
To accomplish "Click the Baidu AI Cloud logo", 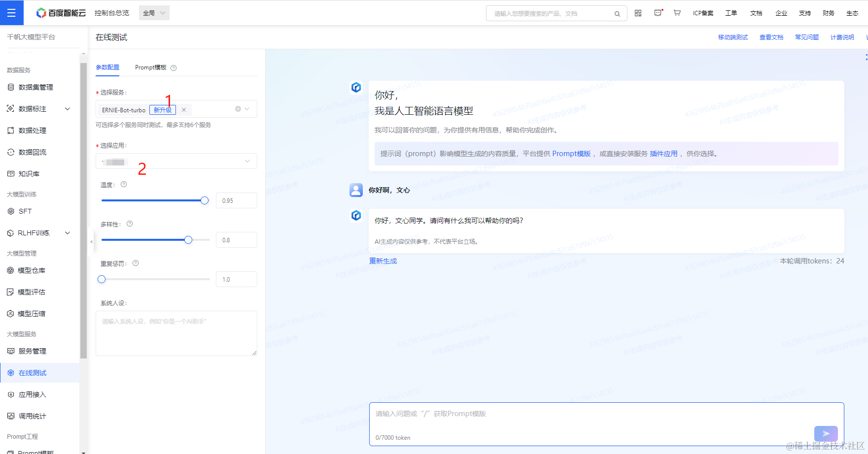I will tap(61, 13).
